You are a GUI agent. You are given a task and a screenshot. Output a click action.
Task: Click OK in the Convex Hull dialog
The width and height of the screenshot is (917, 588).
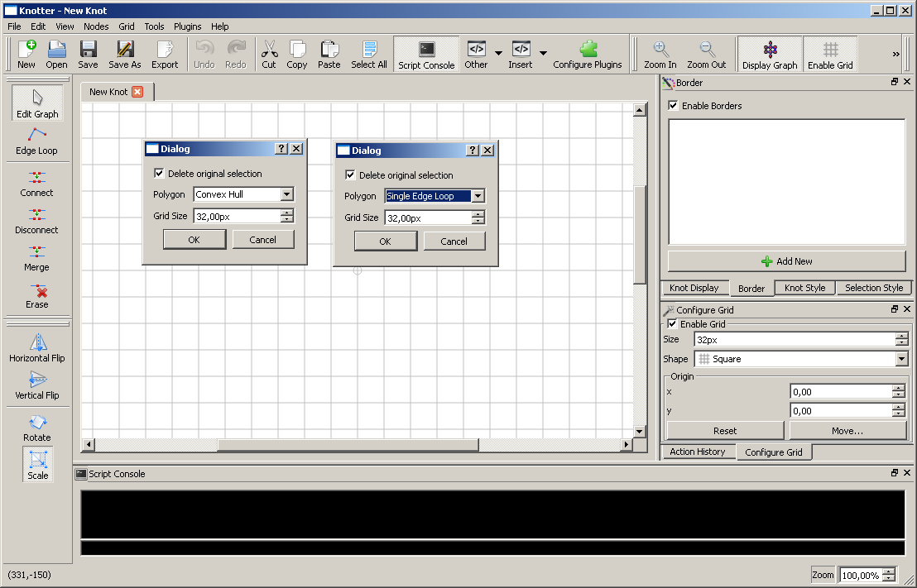click(x=194, y=240)
